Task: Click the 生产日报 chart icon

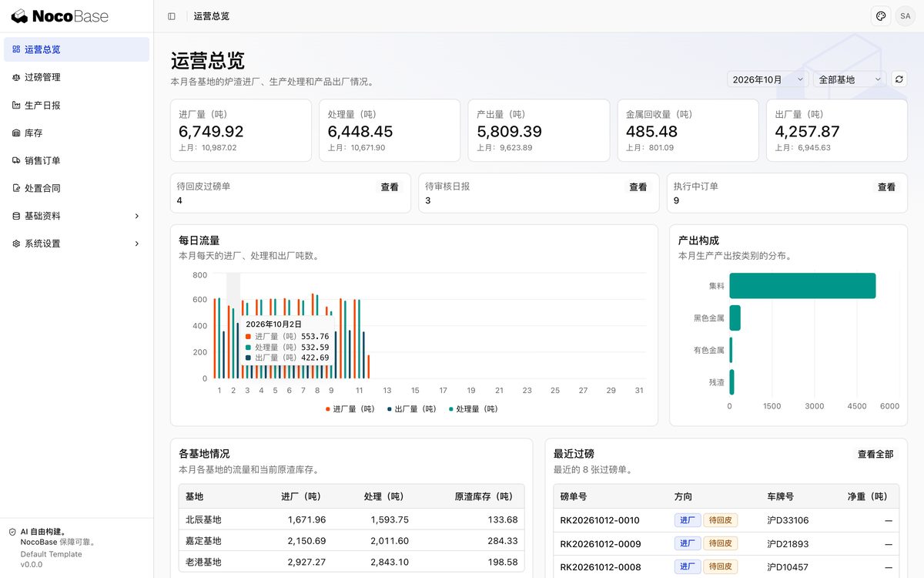Action: (16, 105)
